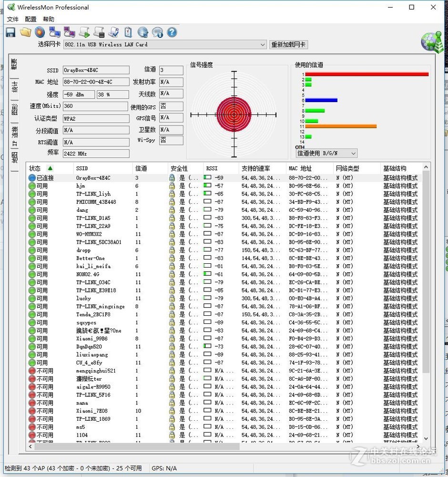The height and width of the screenshot is (477, 448).
Task: Click the 重新加载网卡 button
Action: (x=288, y=45)
